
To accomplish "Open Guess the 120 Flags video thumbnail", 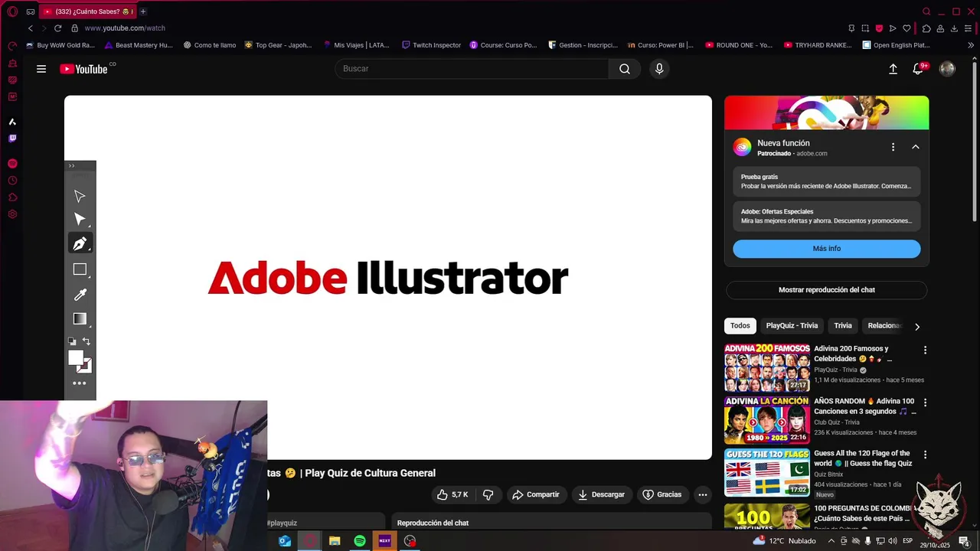I will (x=767, y=473).
